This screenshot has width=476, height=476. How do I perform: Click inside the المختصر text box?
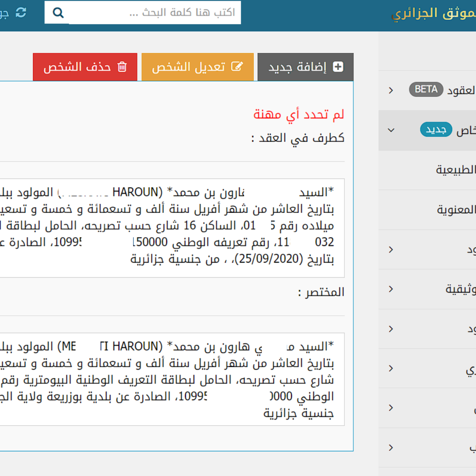pyautogui.click(x=176, y=379)
